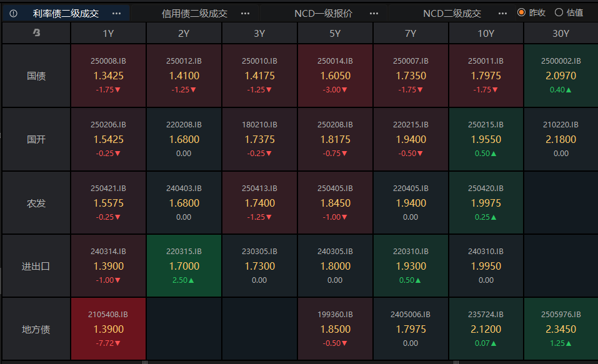Open the more options dots next to 利率债二级成交
The image size is (598, 364).
(117, 14)
